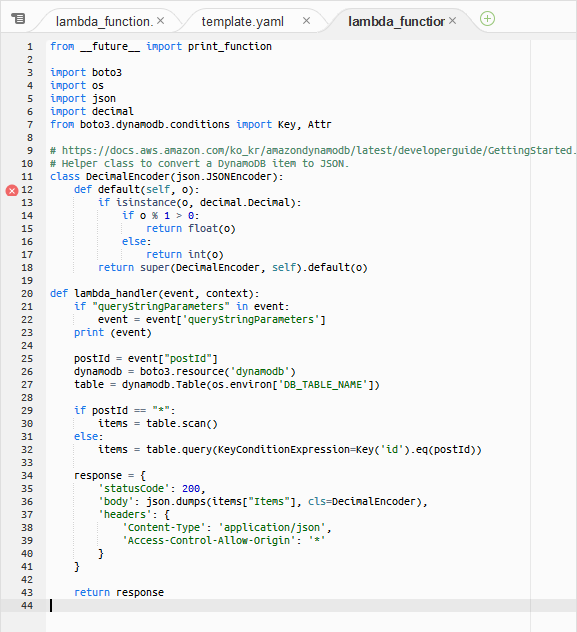Image resolution: width=577 pixels, height=632 pixels.
Task: Click the 'DB_TABLE_NAME' string
Action: [324, 385]
